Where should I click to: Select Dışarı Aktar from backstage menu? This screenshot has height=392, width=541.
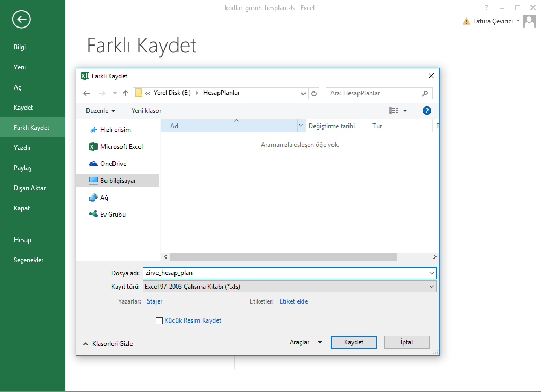click(30, 188)
